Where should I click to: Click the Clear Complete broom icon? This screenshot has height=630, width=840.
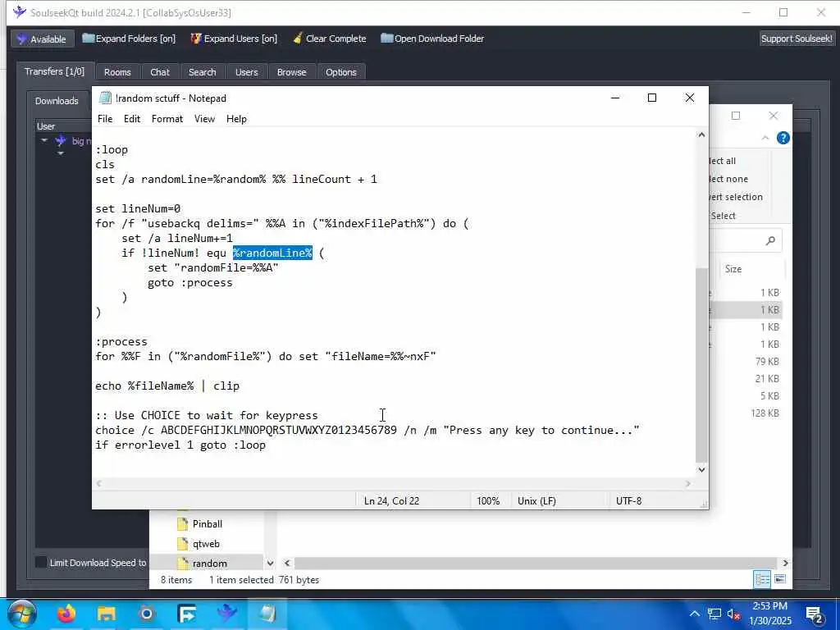[298, 38]
